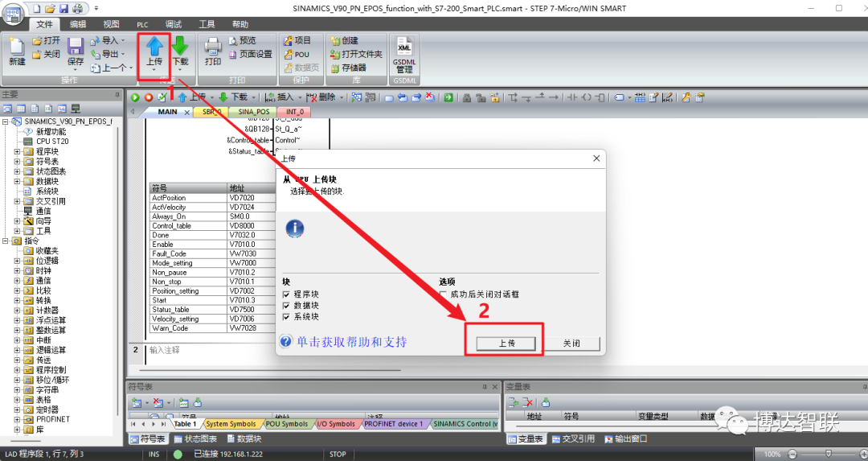The height and width of the screenshot is (461, 868).
Task: Switch to the INT_0 editor tab
Action: pos(294,112)
